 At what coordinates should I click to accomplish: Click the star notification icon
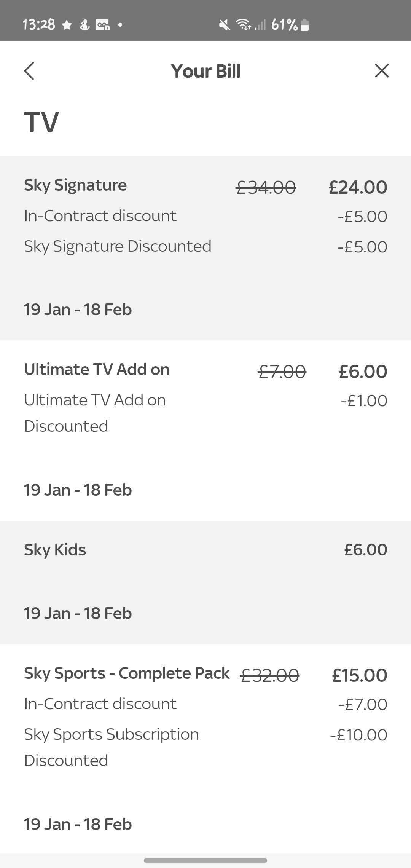pos(67,25)
